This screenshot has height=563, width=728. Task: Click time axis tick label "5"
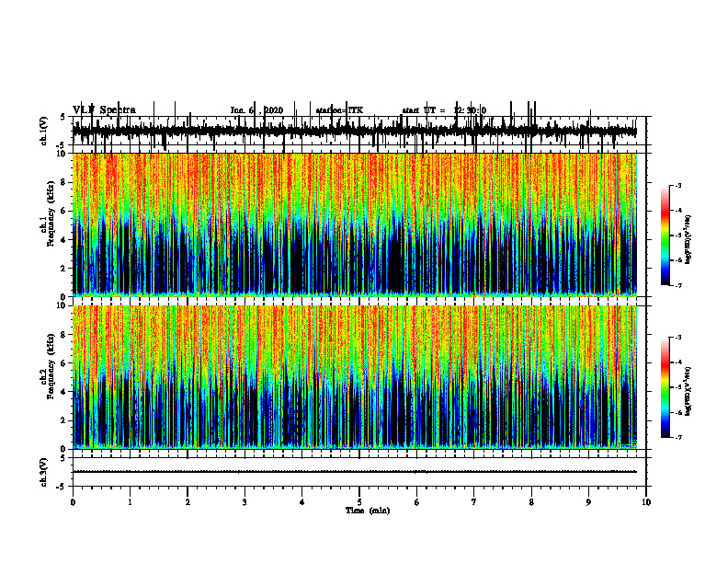[x=359, y=502]
